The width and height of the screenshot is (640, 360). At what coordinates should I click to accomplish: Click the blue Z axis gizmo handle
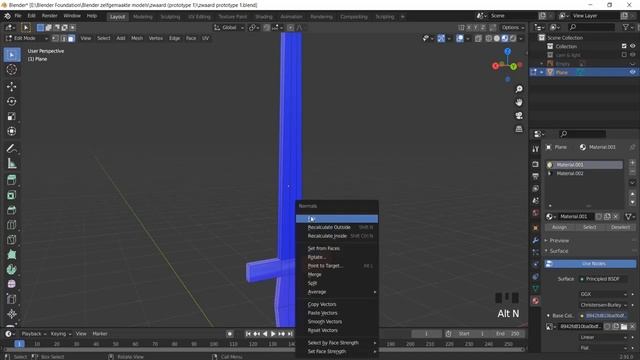[x=507, y=51]
